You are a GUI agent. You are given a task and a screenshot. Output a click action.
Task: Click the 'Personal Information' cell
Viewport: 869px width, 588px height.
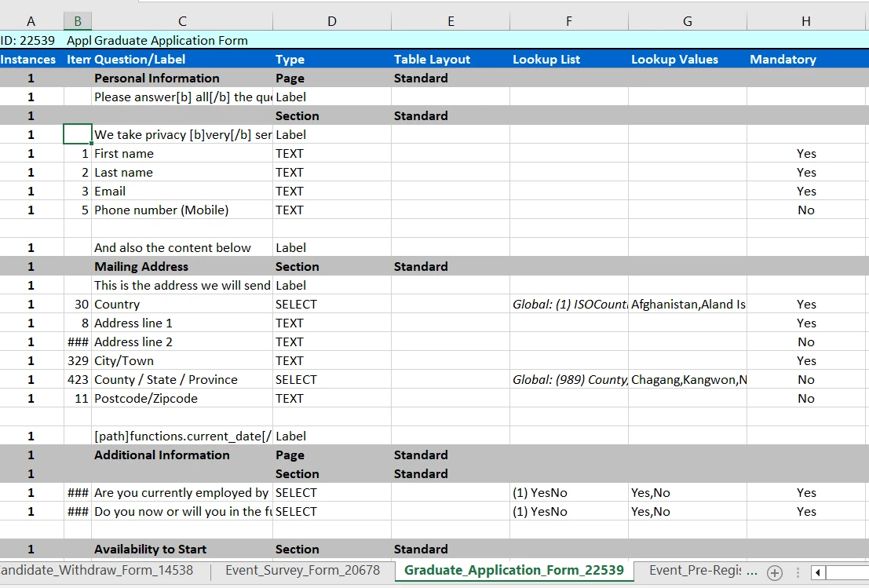click(x=182, y=79)
